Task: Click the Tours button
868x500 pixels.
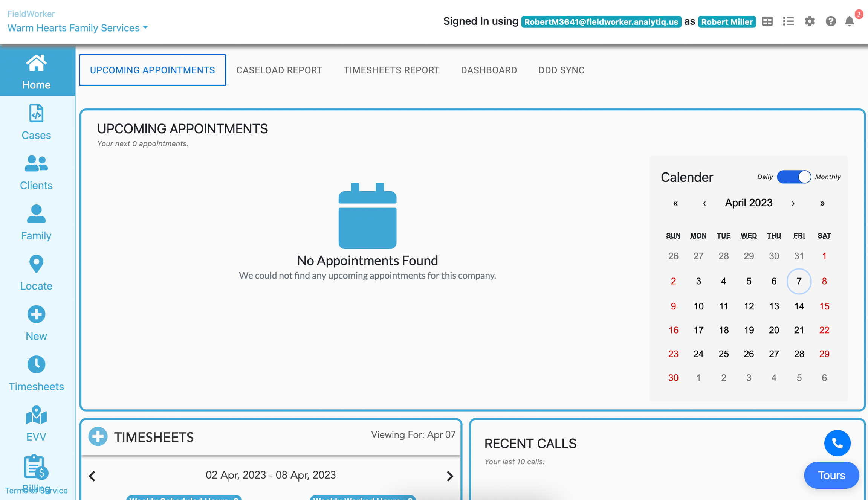Action: coord(831,475)
